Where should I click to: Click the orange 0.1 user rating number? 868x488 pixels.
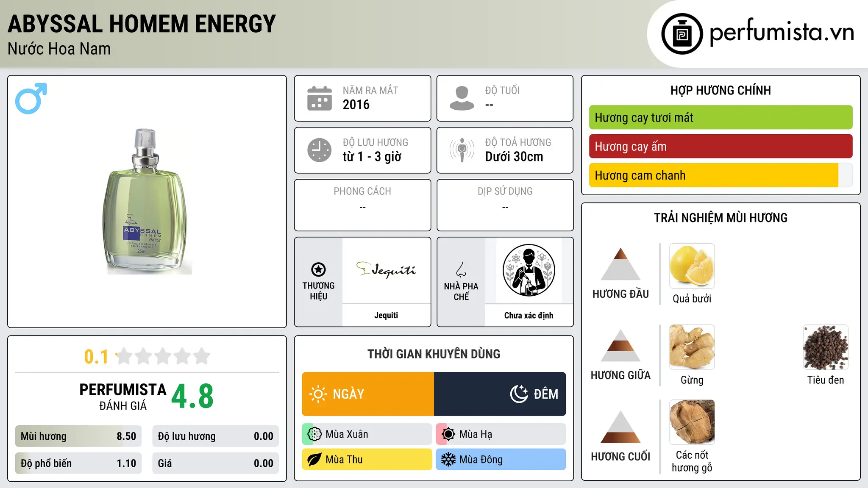coord(96,357)
